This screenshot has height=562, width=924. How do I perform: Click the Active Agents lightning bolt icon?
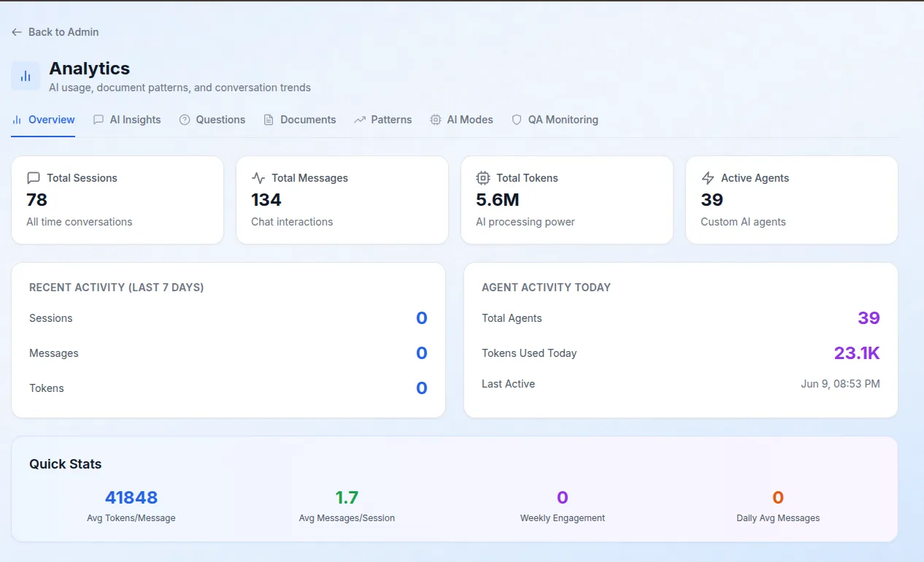(708, 178)
